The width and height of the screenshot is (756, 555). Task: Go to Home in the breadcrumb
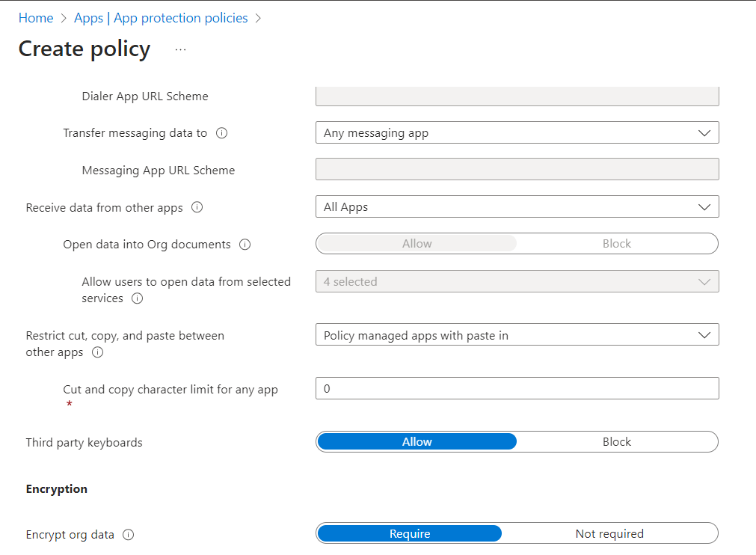click(36, 18)
